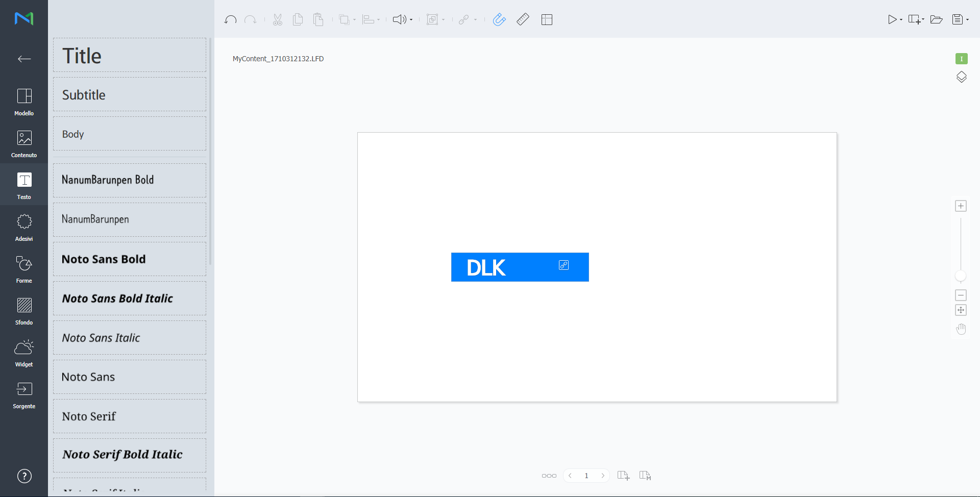Click the undo arrow icon
The image size is (980, 497).
coord(230,19)
